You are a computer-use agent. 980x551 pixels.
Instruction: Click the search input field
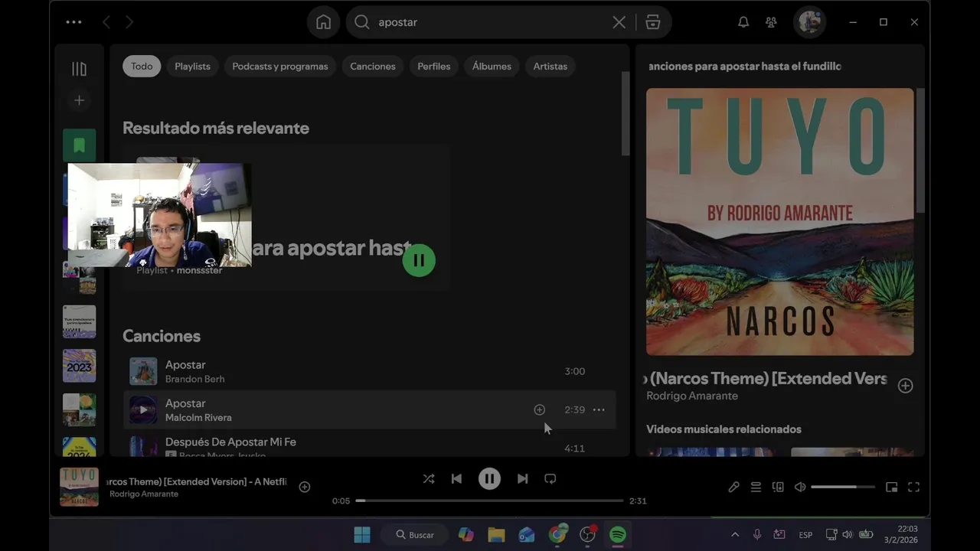point(490,22)
